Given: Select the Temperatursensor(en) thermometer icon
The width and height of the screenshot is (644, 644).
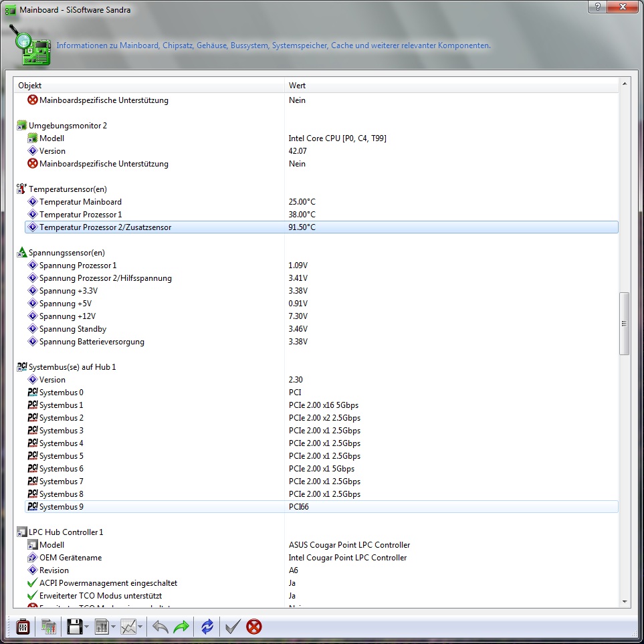Looking at the screenshot, I should pos(21,189).
